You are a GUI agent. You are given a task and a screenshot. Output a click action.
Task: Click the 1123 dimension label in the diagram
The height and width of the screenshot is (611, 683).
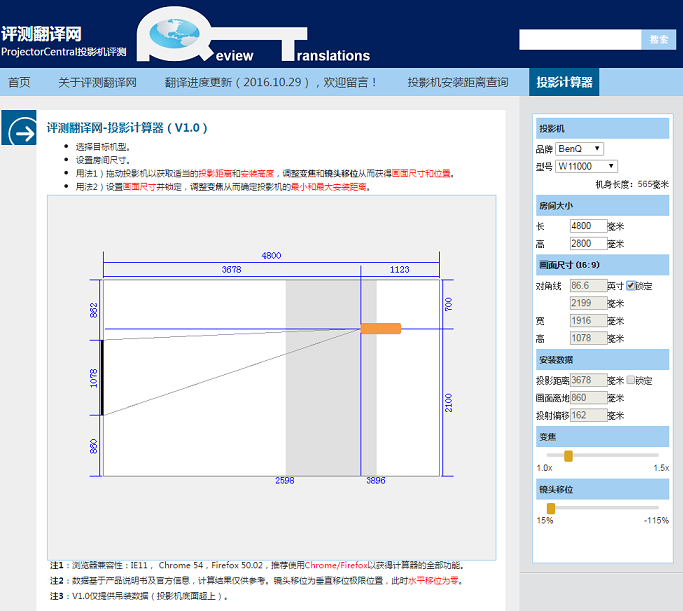pos(399,270)
